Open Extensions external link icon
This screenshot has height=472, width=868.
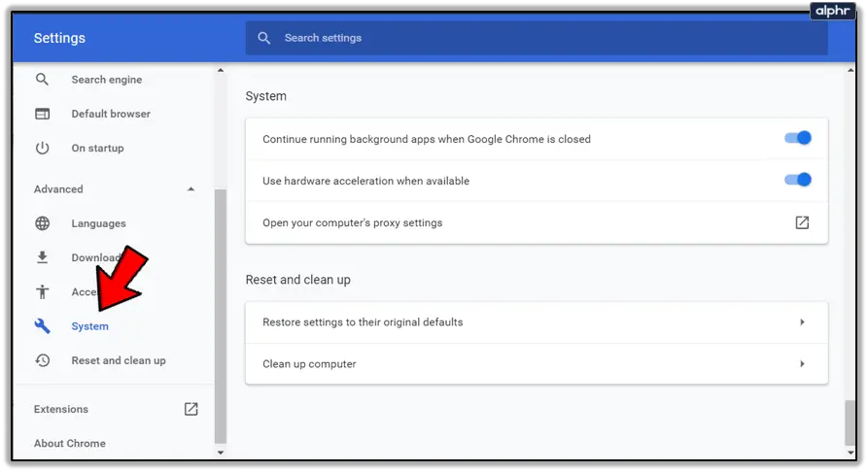coord(191,409)
